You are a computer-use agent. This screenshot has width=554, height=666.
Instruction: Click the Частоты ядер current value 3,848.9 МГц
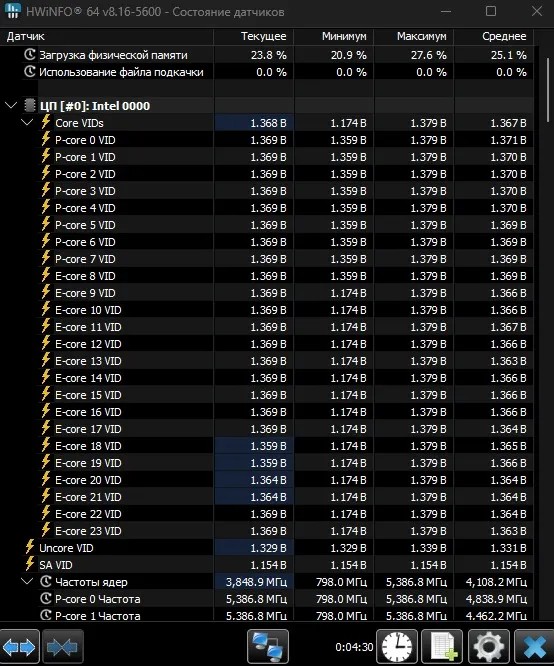256,582
